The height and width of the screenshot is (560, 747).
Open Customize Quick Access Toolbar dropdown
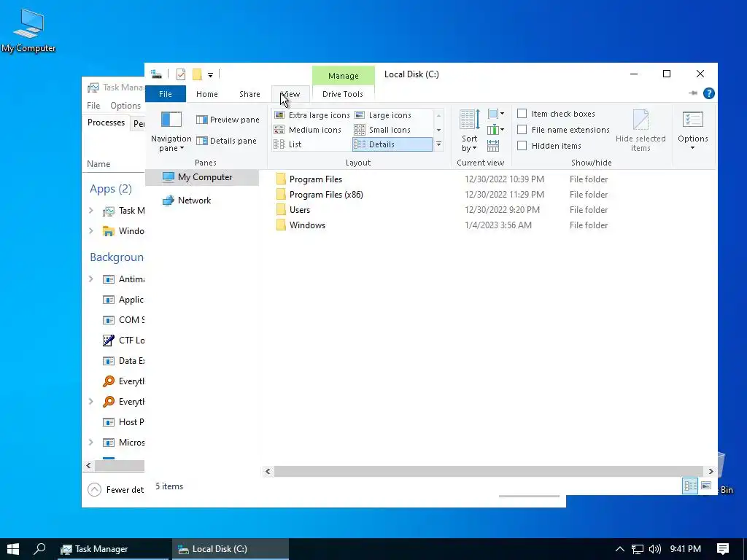tap(210, 75)
